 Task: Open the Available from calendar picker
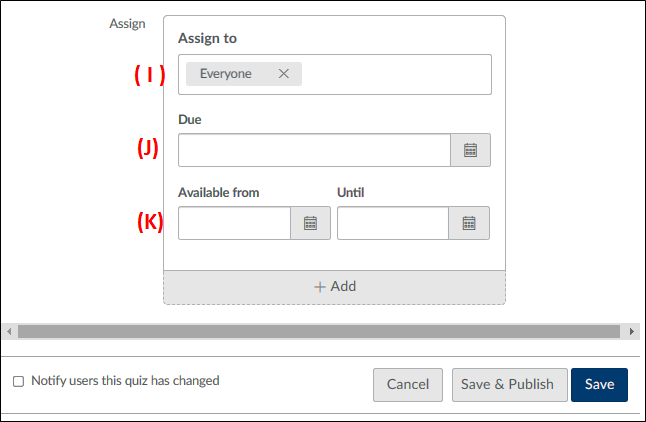pyautogui.click(x=310, y=224)
